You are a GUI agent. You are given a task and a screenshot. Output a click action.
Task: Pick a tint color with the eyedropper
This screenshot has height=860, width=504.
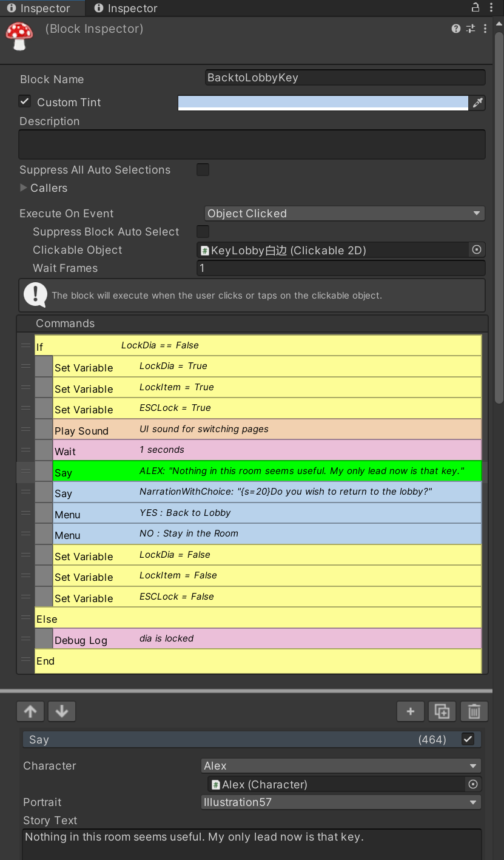(478, 103)
